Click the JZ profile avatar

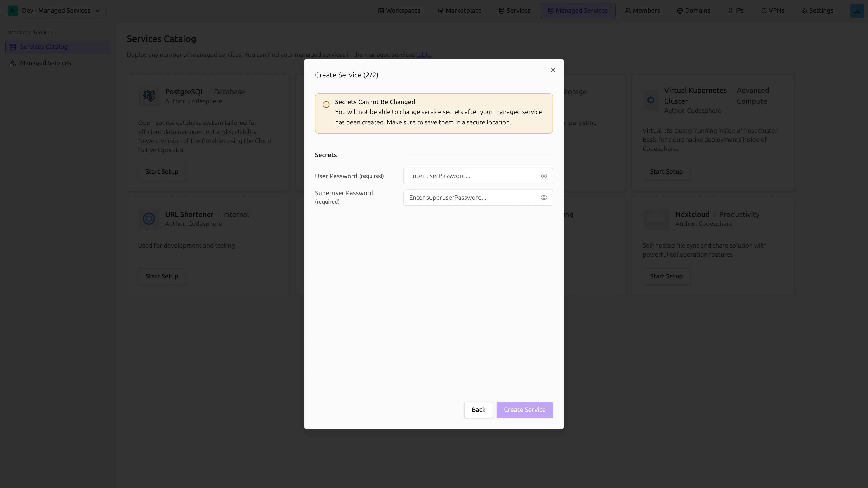(857, 10)
